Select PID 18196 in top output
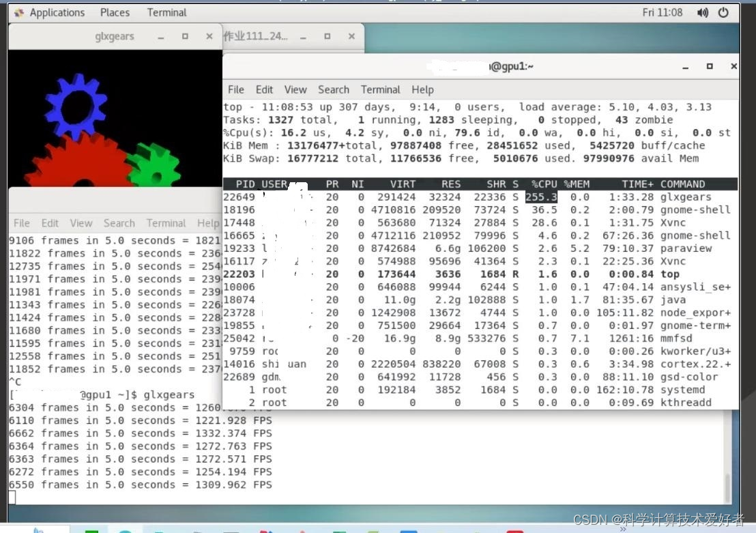 [239, 210]
